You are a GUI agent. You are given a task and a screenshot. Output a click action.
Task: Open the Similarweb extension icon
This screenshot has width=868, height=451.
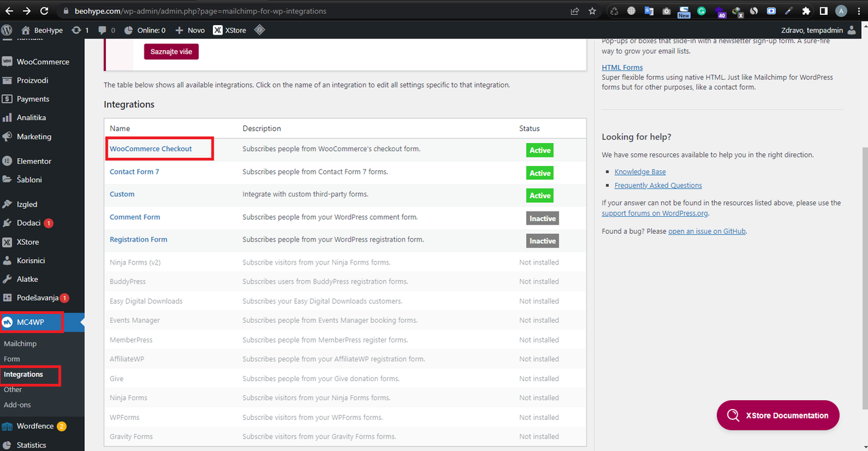click(753, 11)
